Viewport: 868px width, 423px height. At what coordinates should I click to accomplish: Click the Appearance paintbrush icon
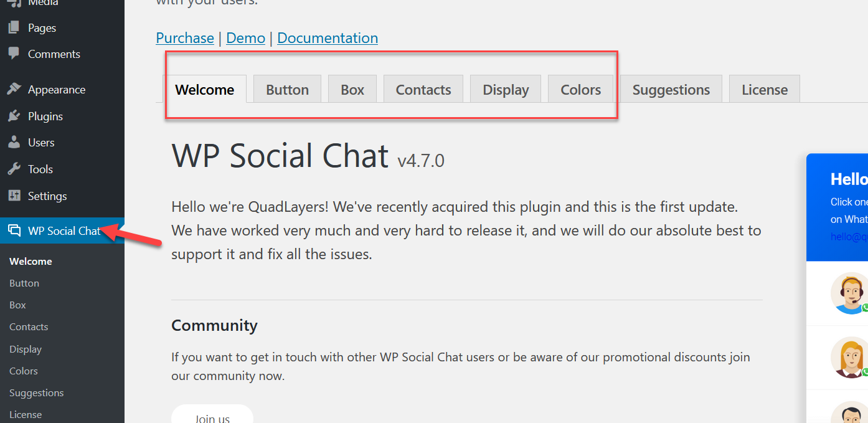(x=14, y=89)
